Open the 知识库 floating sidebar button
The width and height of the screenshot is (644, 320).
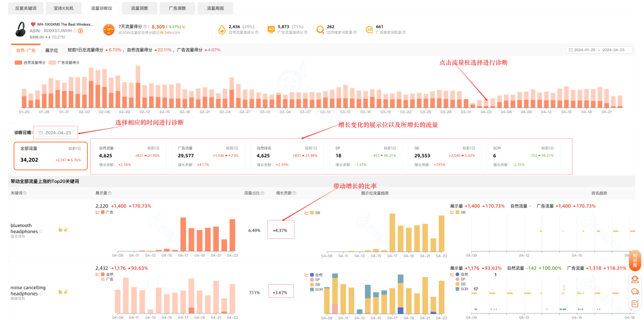click(635, 260)
